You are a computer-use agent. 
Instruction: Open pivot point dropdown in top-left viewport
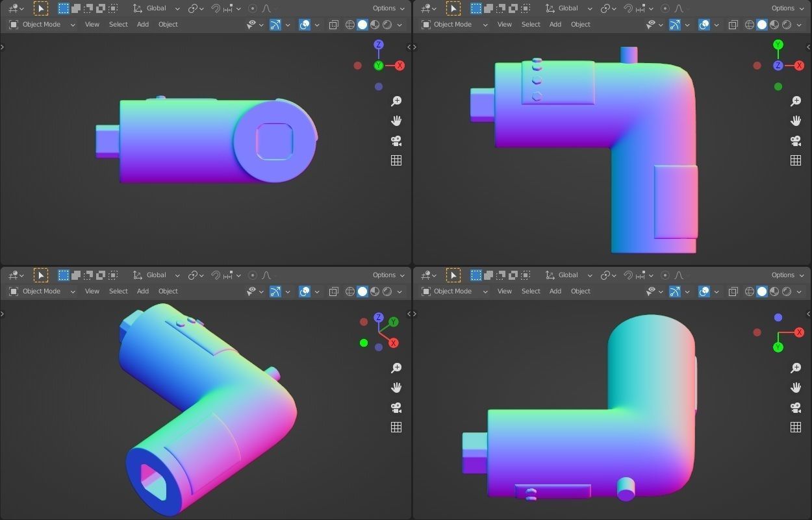click(196, 8)
